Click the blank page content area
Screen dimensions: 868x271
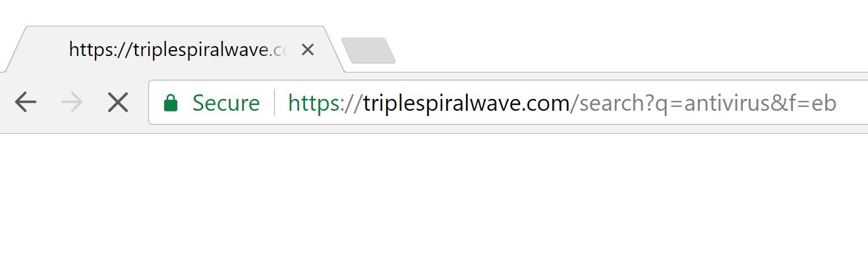[434, 202]
